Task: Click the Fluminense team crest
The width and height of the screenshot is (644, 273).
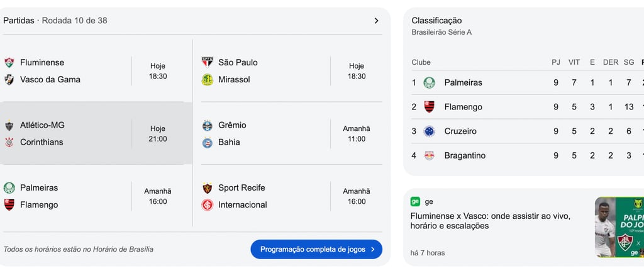Action: 9,62
